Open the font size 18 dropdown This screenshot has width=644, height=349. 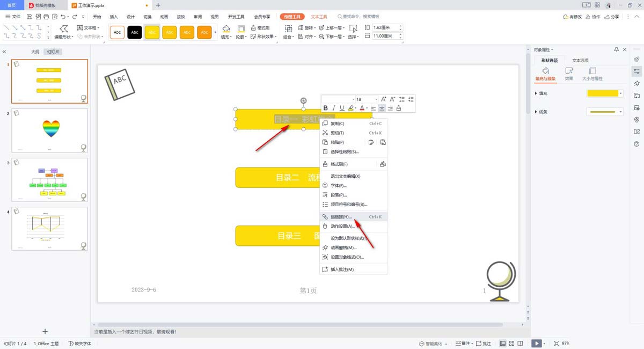(376, 99)
